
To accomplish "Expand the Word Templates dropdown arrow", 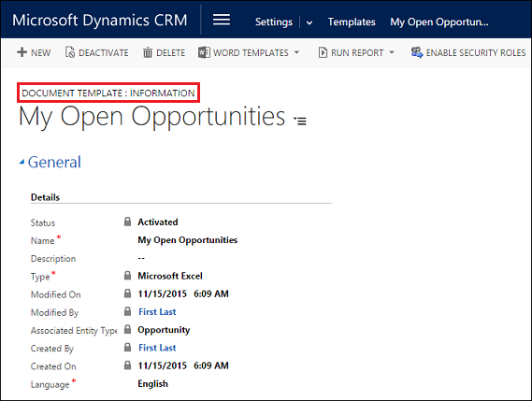I will pos(297,52).
